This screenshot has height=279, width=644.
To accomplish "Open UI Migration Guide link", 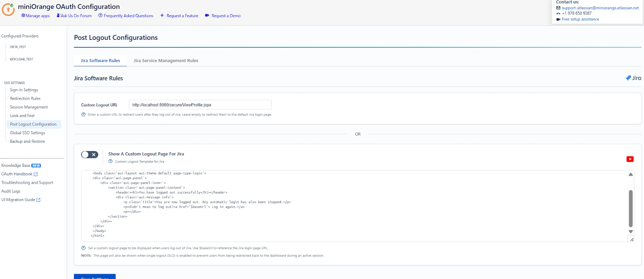I will pos(18,200).
